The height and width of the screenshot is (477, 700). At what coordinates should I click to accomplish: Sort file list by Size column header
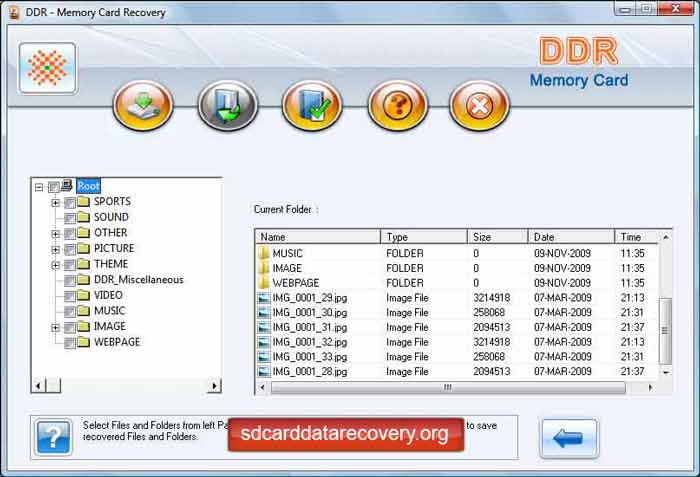point(498,237)
